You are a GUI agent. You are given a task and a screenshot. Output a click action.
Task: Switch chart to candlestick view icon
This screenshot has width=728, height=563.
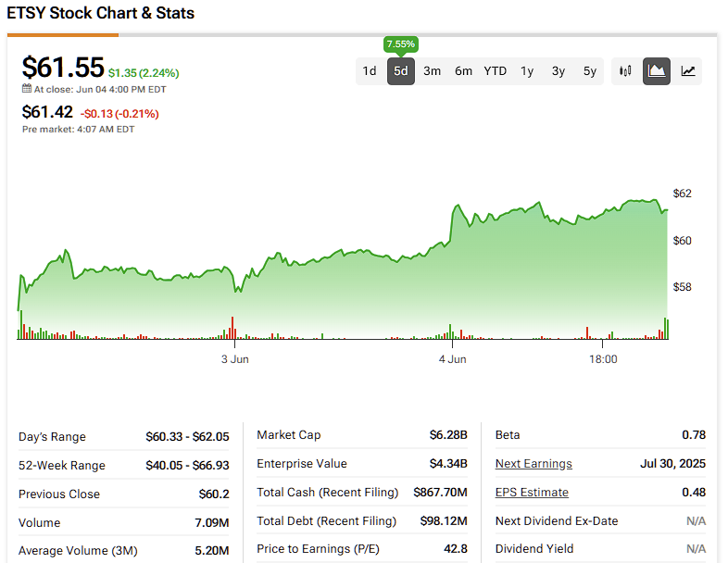pyautogui.click(x=625, y=71)
